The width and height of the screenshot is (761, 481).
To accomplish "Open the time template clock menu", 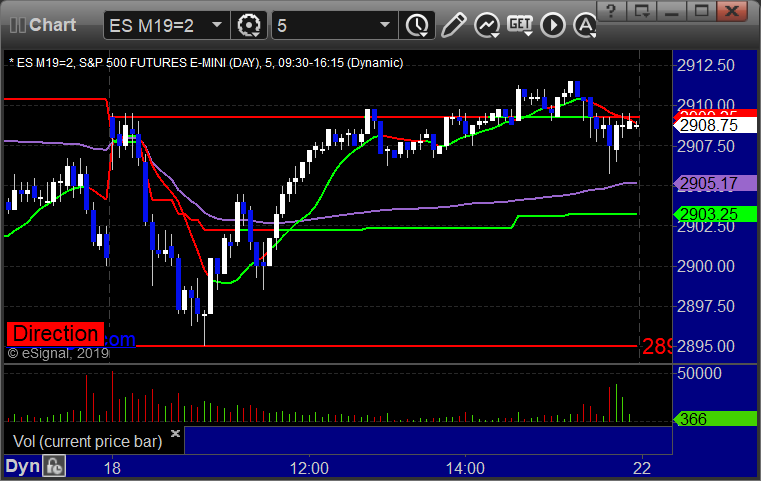I will [x=416, y=25].
